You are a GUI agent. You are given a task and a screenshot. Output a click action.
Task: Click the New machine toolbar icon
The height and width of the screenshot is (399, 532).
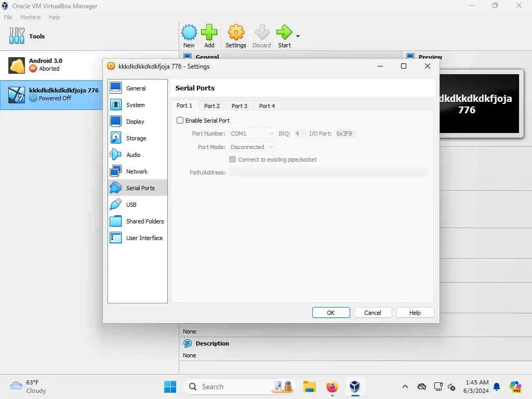(189, 33)
